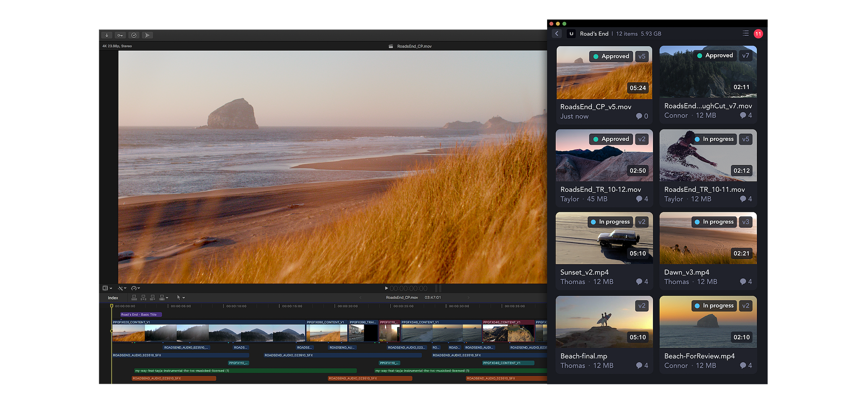
Task: Click the import media down-arrow button
Action: 107,35
